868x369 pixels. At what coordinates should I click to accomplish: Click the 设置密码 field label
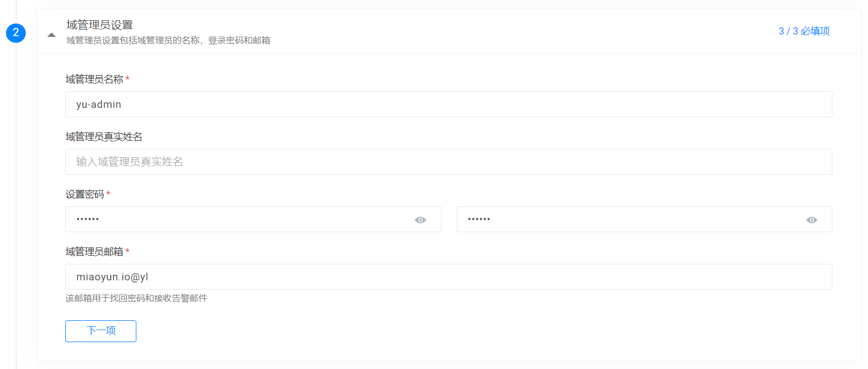click(84, 194)
